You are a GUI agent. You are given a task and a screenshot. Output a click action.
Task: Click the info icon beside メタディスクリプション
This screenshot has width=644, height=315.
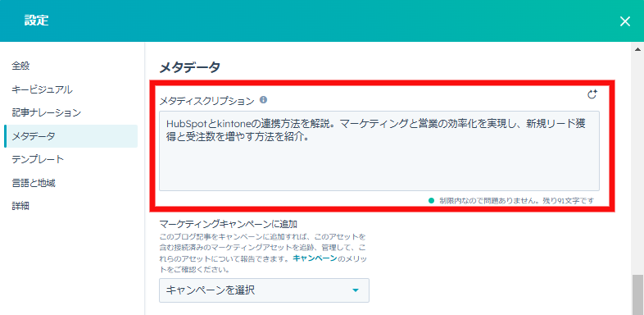(264, 99)
